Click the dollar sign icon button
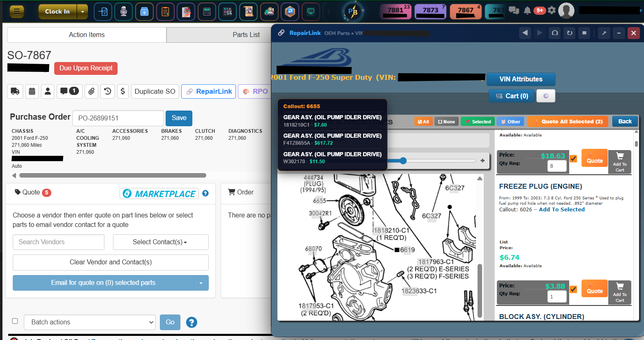Screen dimensions: 644x340 122,91
